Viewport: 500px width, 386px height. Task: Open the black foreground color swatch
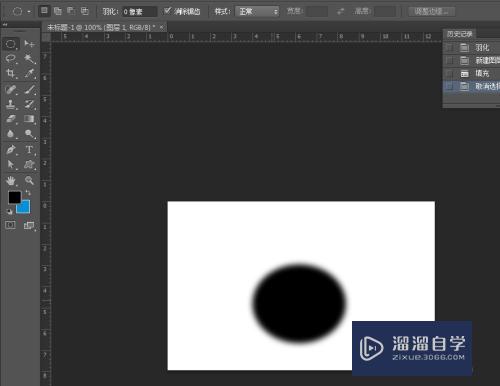(x=14, y=197)
